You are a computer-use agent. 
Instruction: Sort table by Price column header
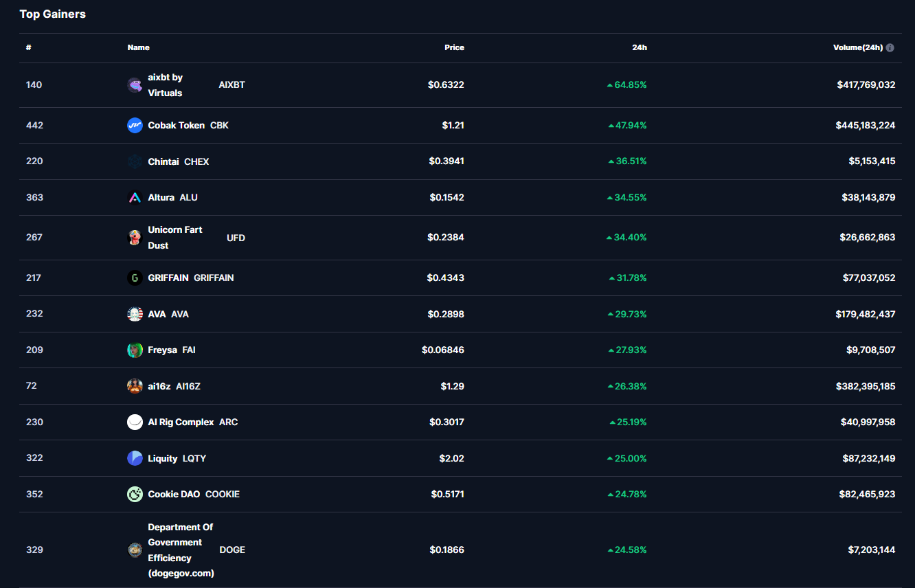click(x=454, y=48)
